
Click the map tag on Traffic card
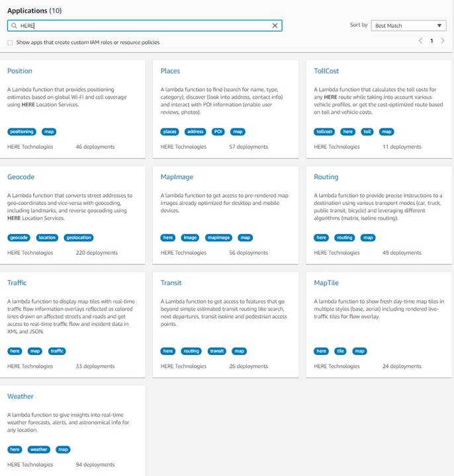point(35,351)
